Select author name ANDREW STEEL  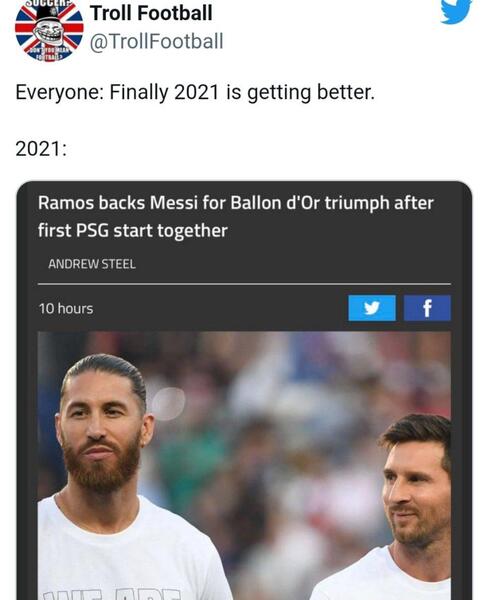pyautogui.click(x=92, y=264)
